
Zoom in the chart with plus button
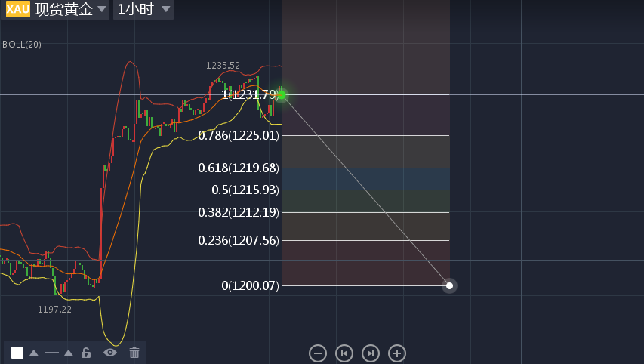[x=397, y=353]
